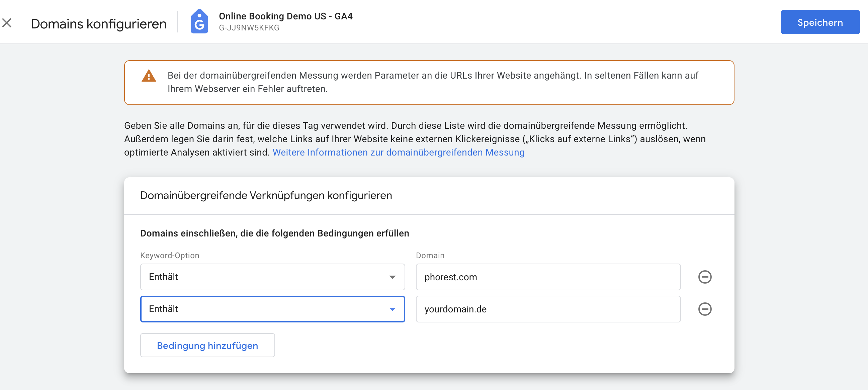Open Enthält dropdown for phorest.com row
868x390 pixels.
pos(272,277)
